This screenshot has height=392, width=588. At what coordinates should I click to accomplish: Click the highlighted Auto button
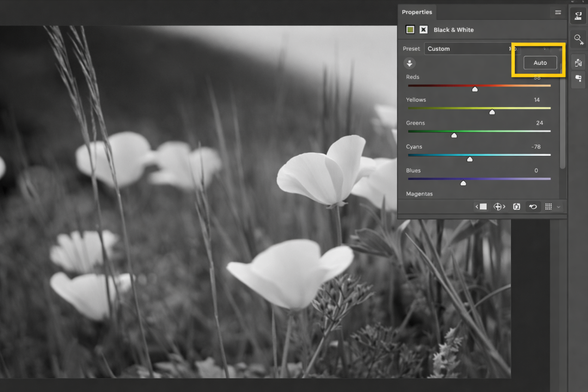[540, 63]
